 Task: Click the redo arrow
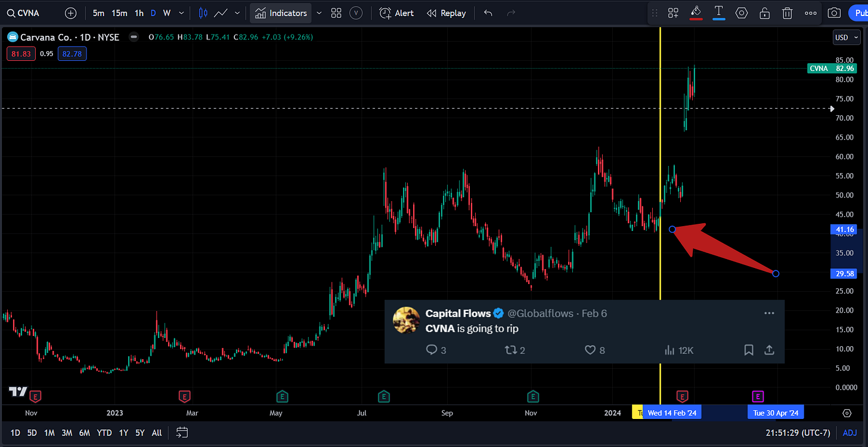(x=511, y=13)
